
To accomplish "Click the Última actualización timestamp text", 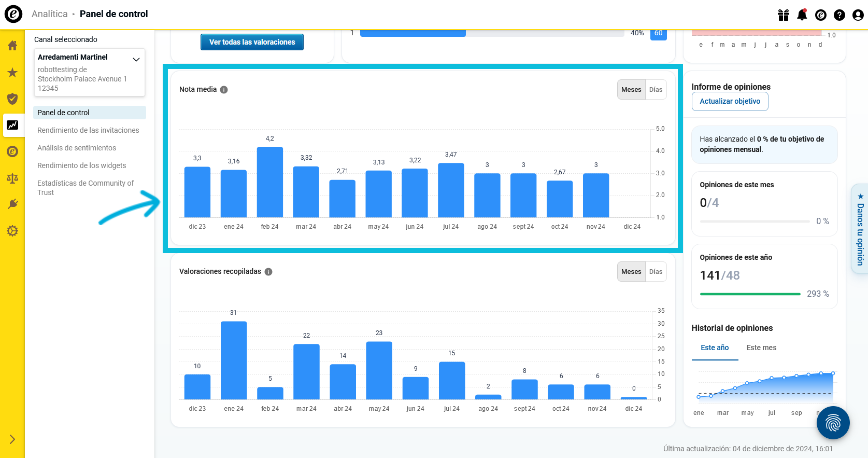I will tap(748, 449).
